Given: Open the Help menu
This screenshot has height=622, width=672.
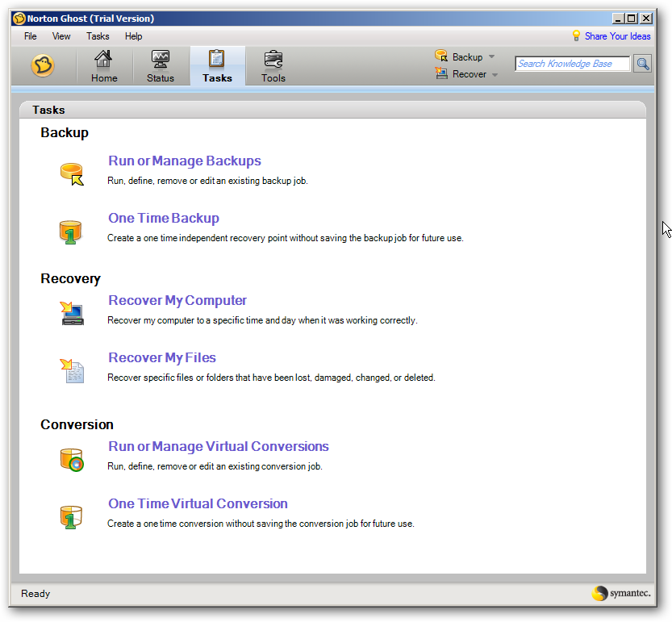Looking at the screenshot, I should click(133, 36).
